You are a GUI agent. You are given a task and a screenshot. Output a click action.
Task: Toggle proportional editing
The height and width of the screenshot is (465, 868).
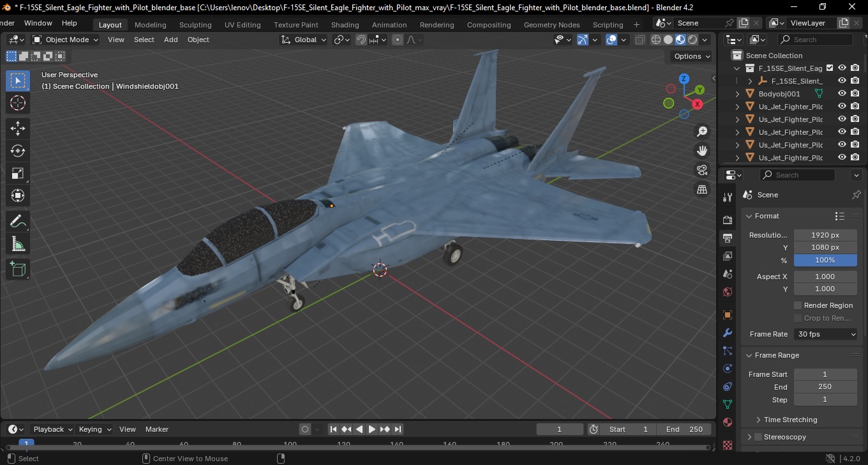398,40
